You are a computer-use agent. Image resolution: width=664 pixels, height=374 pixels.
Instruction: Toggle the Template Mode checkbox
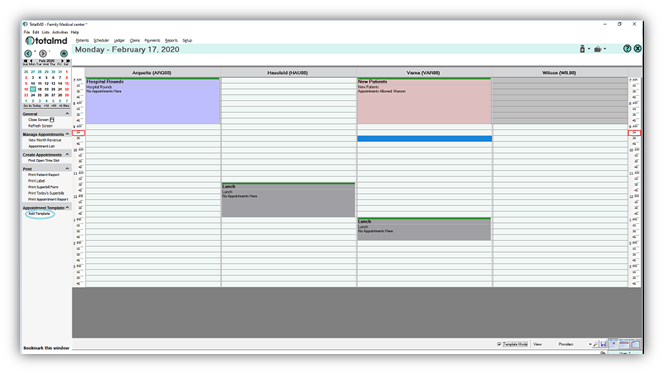coord(499,344)
